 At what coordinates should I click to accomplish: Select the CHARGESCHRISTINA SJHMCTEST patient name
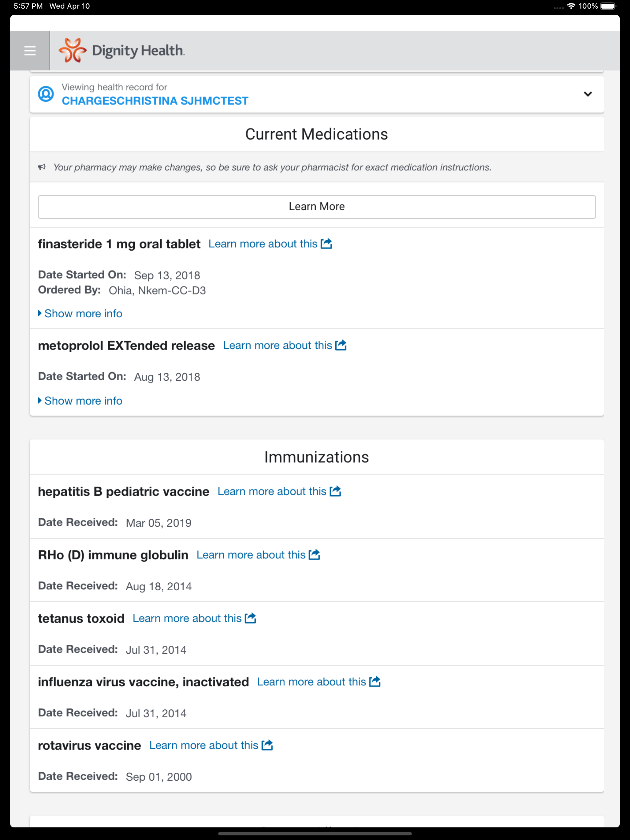click(x=155, y=101)
